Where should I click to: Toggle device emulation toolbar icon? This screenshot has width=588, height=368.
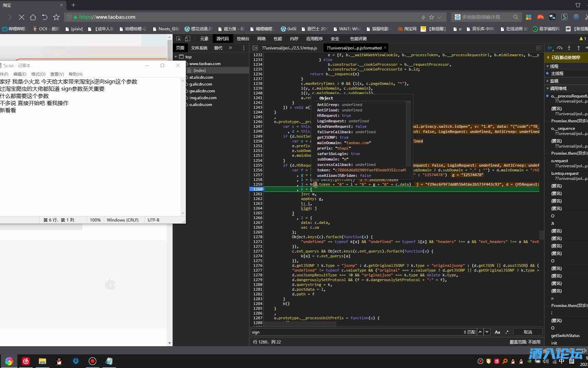coord(187,39)
